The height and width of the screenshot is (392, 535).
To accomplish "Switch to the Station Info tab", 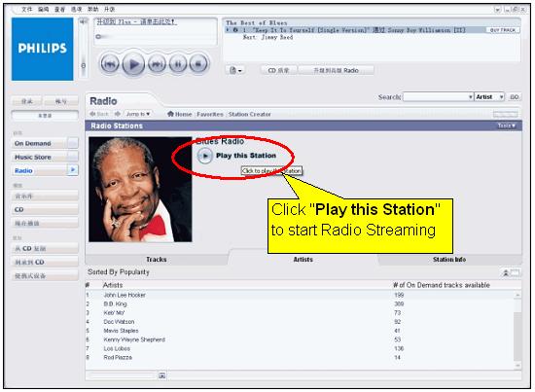I will [x=449, y=260].
